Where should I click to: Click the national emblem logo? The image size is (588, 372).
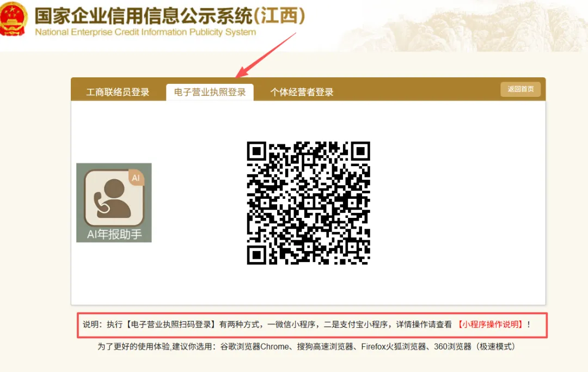pyautogui.click(x=13, y=19)
